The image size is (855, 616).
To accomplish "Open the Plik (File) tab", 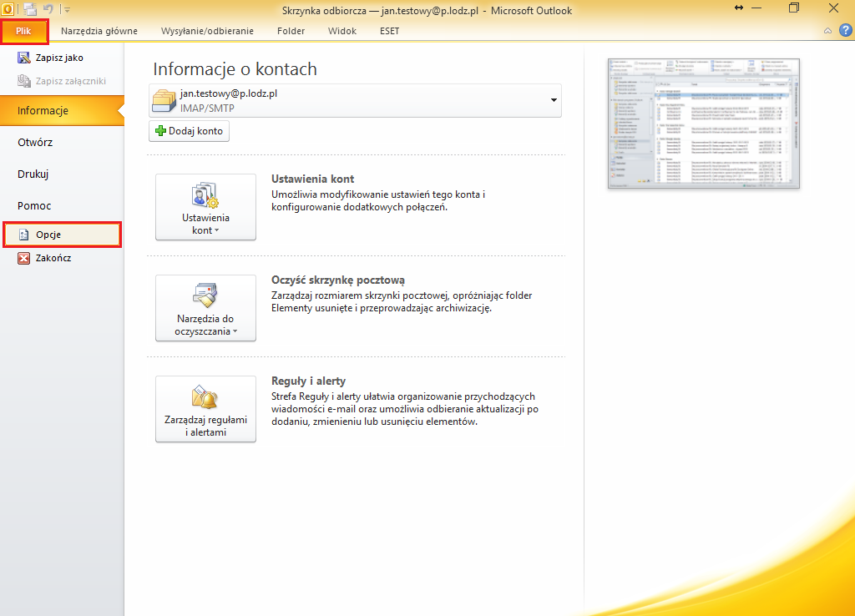I will pos(24,31).
